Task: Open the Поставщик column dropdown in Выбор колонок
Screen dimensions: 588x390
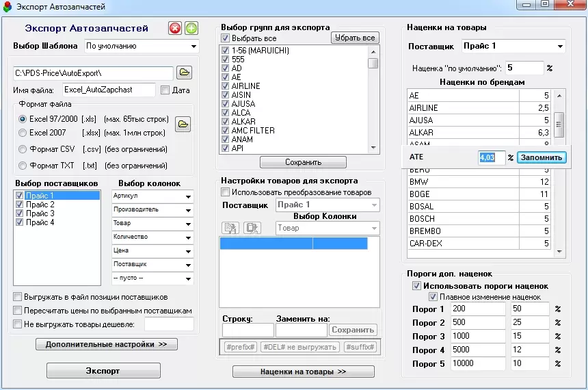Action: [188, 265]
